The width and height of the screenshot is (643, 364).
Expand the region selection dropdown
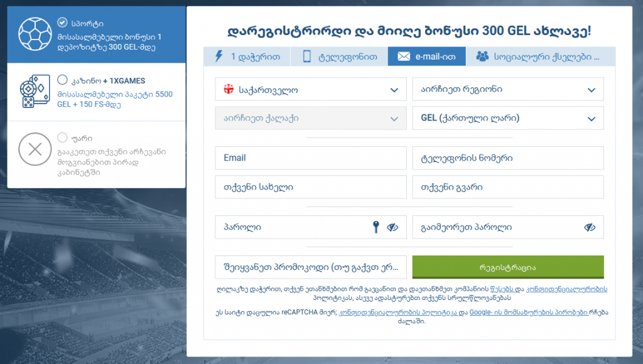pos(507,90)
